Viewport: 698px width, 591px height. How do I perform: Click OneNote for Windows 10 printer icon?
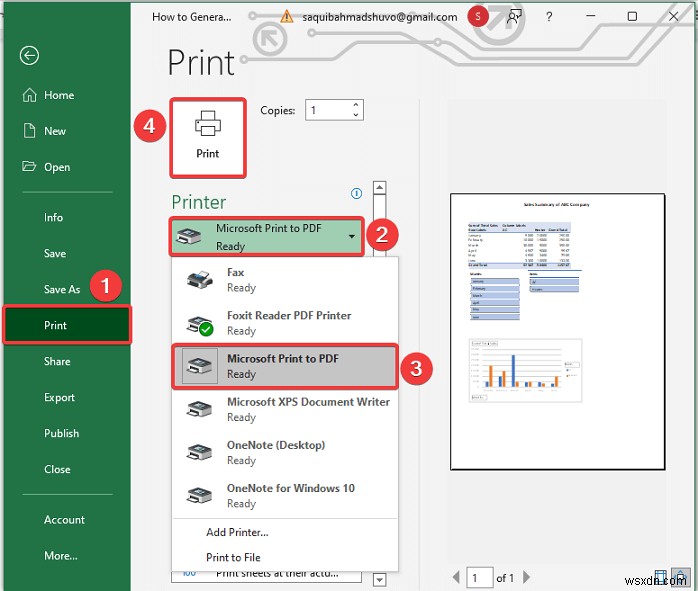click(199, 495)
